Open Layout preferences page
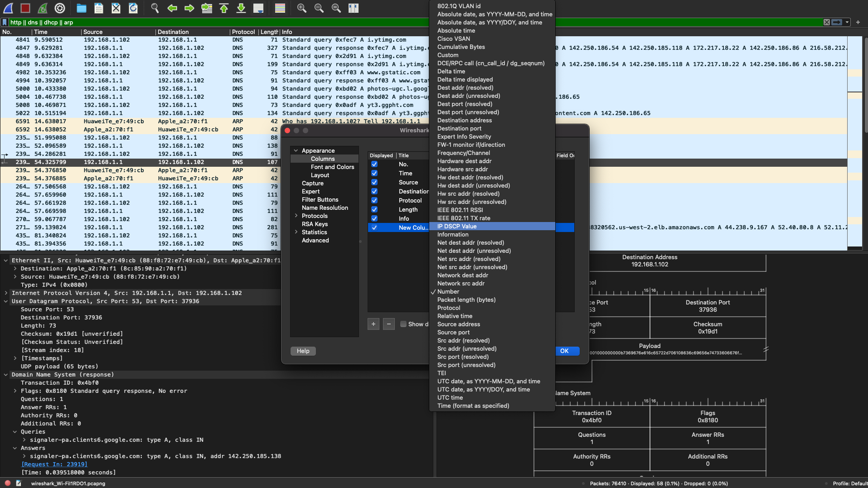 coord(320,175)
